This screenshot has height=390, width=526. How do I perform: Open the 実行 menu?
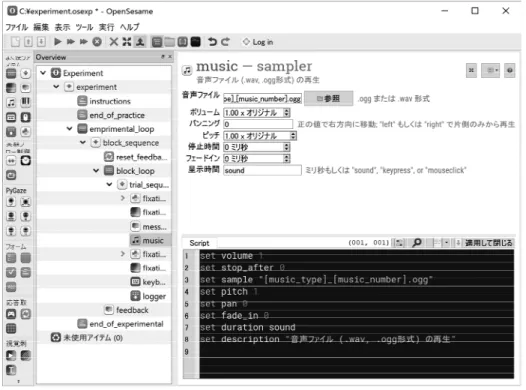(106, 27)
